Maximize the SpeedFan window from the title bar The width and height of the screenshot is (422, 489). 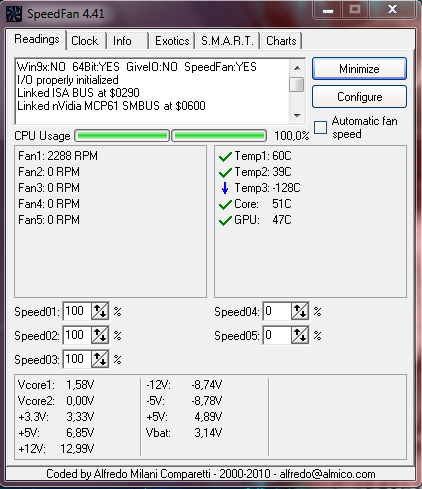coord(355,10)
